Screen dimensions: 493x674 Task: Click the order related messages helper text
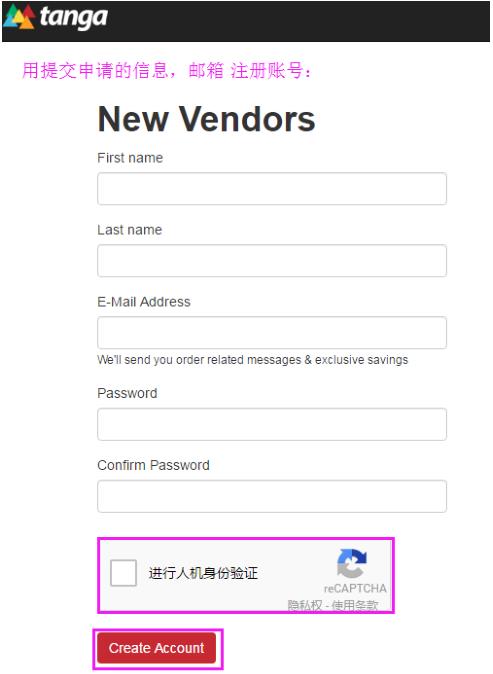point(252,360)
